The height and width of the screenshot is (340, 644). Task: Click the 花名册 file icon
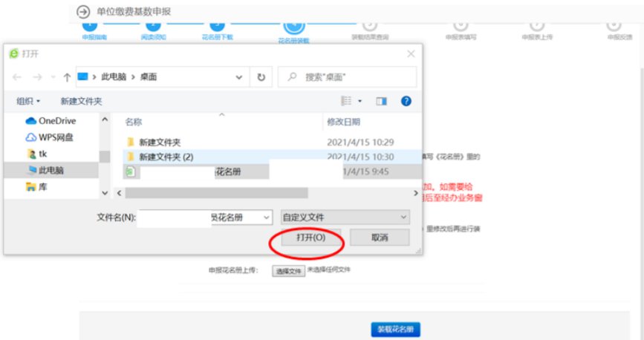click(130, 171)
